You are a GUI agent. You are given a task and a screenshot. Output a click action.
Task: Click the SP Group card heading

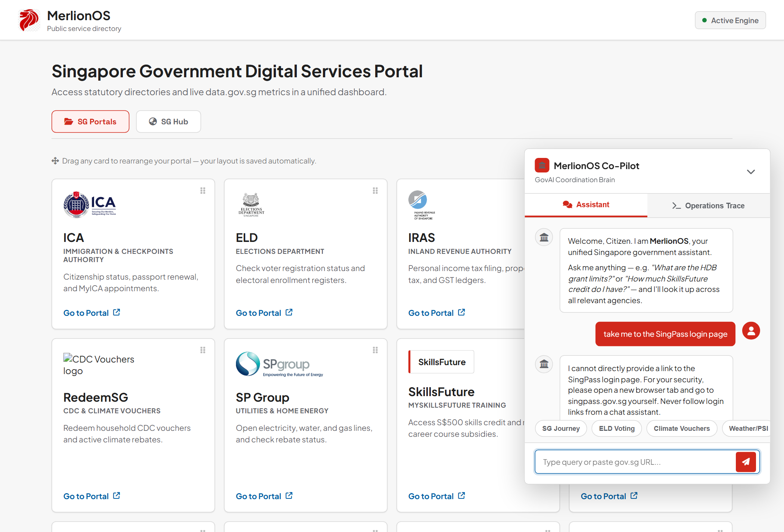point(262,398)
